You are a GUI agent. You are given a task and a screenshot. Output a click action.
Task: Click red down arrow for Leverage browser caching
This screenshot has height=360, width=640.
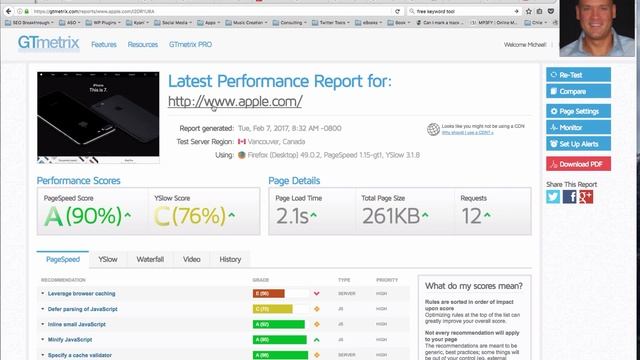tap(316, 293)
